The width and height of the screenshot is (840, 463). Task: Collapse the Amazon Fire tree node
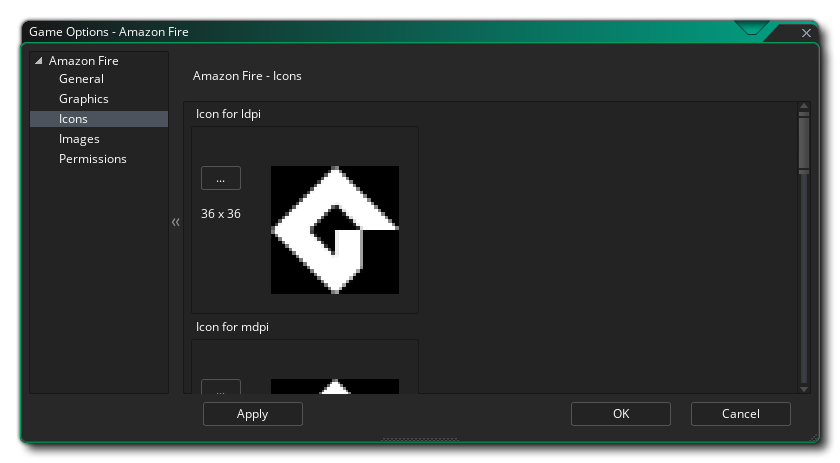(39, 61)
